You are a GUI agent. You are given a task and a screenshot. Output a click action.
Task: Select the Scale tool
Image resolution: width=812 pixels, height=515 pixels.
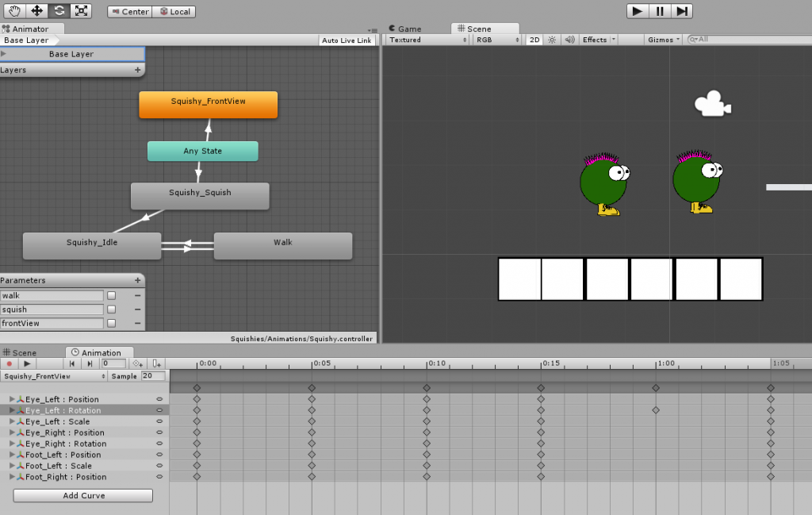pyautogui.click(x=82, y=11)
